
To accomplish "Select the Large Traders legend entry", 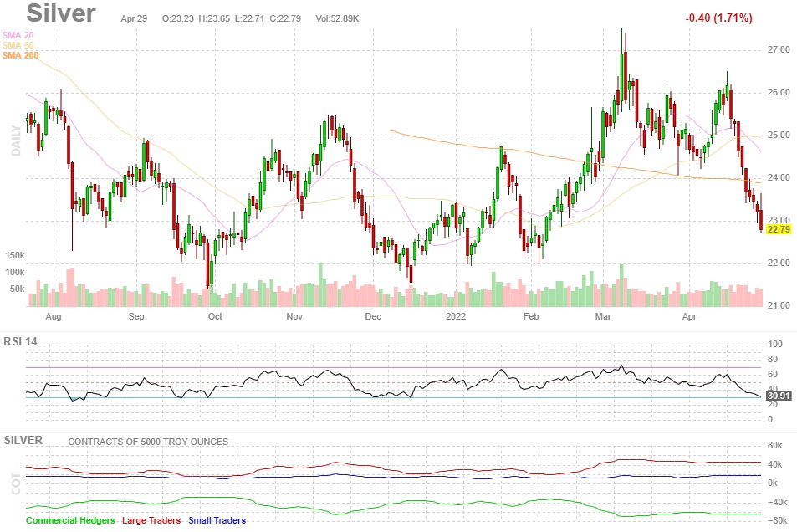I will pos(151,521).
